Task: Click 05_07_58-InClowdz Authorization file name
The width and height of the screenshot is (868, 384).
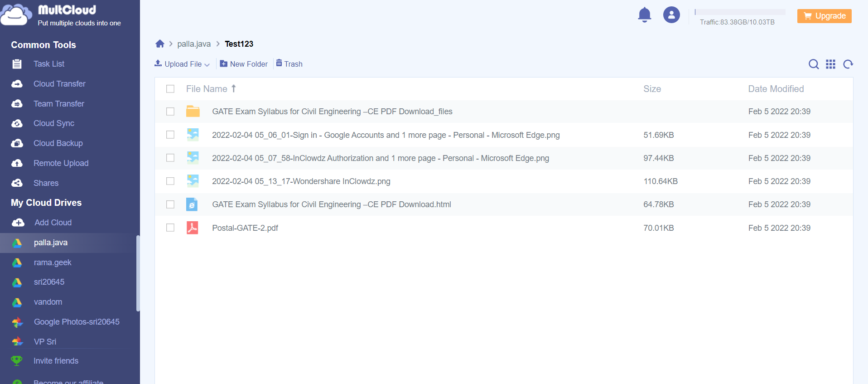Action: [381, 158]
